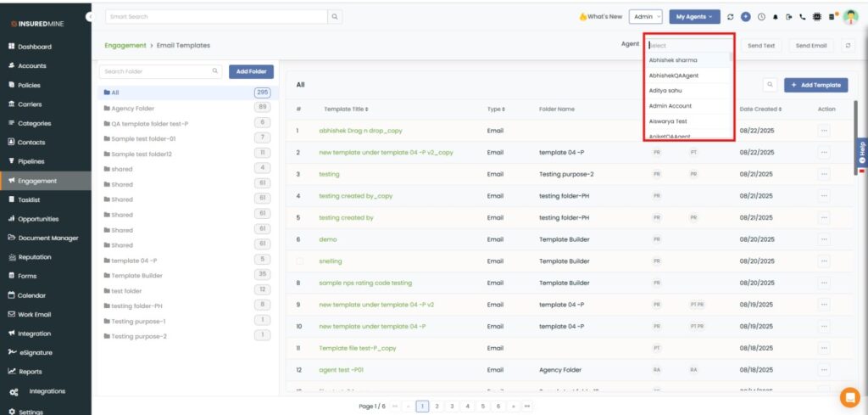Click the template search magnifier beside Add Template
Viewport: 868px width, 415px height.
pyautogui.click(x=770, y=85)
